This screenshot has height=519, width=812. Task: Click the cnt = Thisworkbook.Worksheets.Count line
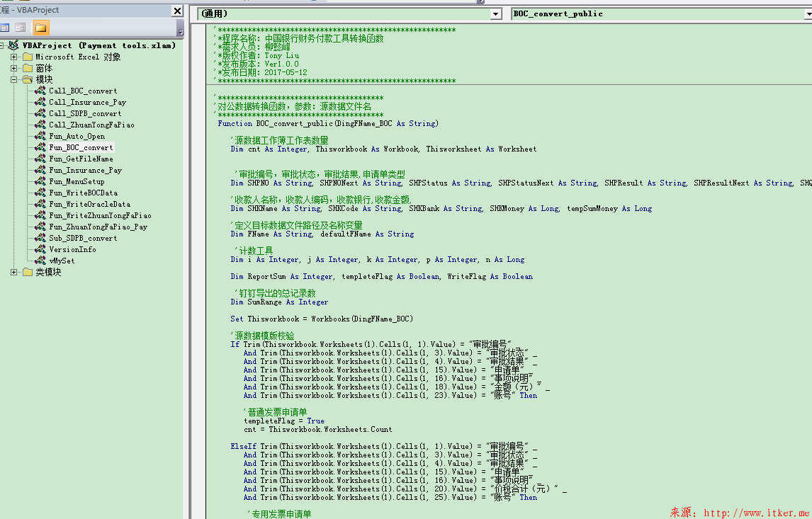[x=317, y=430]
